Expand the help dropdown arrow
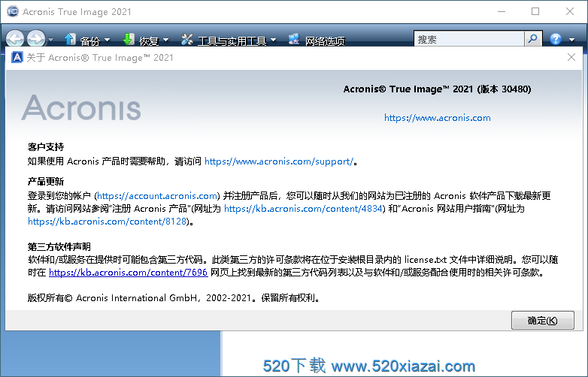Screen dimensions: 588x377 pyautogui.click(x=572, y=40)
